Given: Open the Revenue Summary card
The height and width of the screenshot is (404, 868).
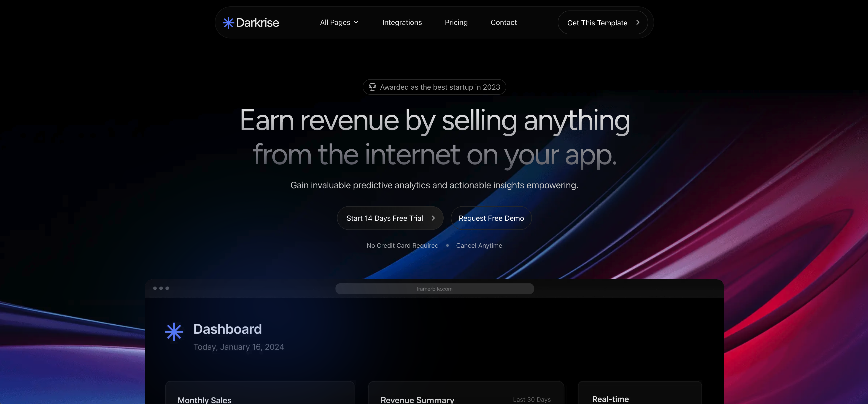Looking at the screenshot, I should pos(417,400).
